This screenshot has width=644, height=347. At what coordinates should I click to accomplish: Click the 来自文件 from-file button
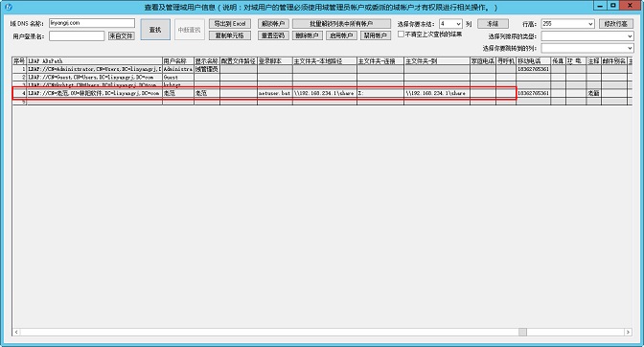(x=122, y=36)
